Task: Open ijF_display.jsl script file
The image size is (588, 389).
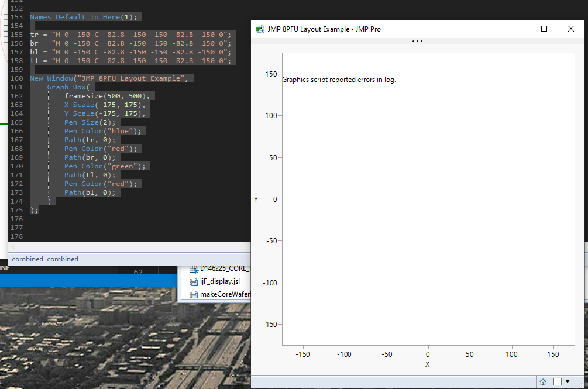Action: point(219,281)
